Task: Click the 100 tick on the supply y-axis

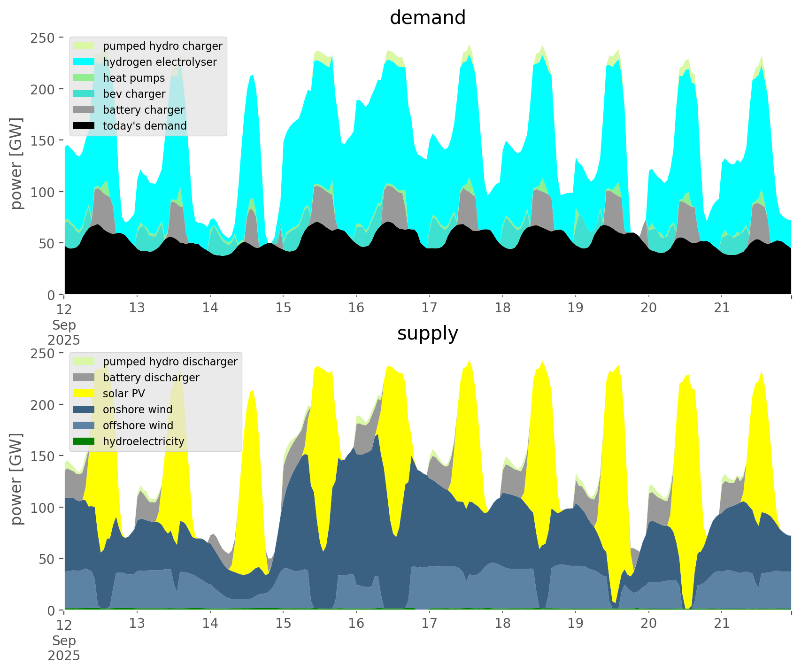Action: point(43,508)
